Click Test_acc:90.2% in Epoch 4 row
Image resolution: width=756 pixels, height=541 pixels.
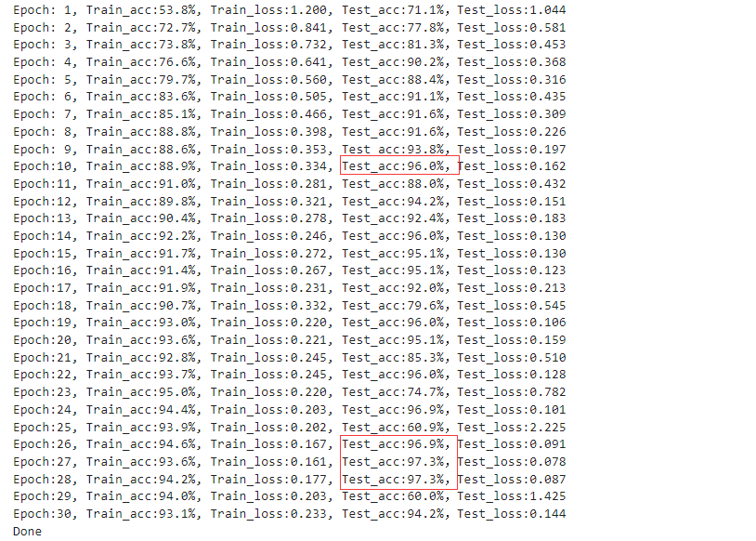point(393,62)
